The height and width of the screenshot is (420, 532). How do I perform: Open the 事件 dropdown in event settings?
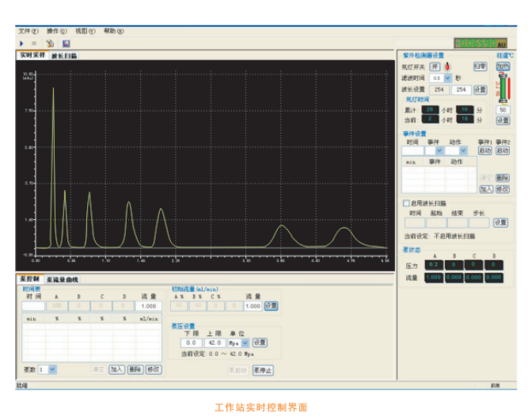coord(439,150)
